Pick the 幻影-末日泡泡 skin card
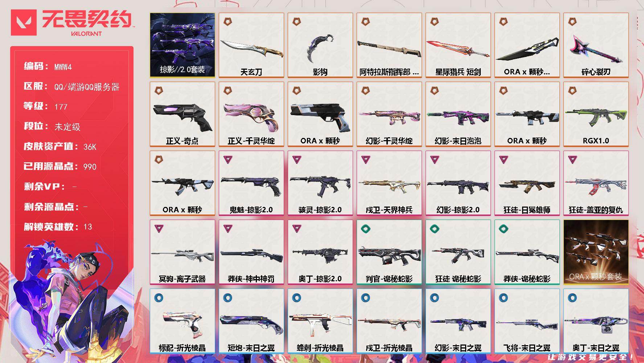The image size is (644, 363). [458, 114]
